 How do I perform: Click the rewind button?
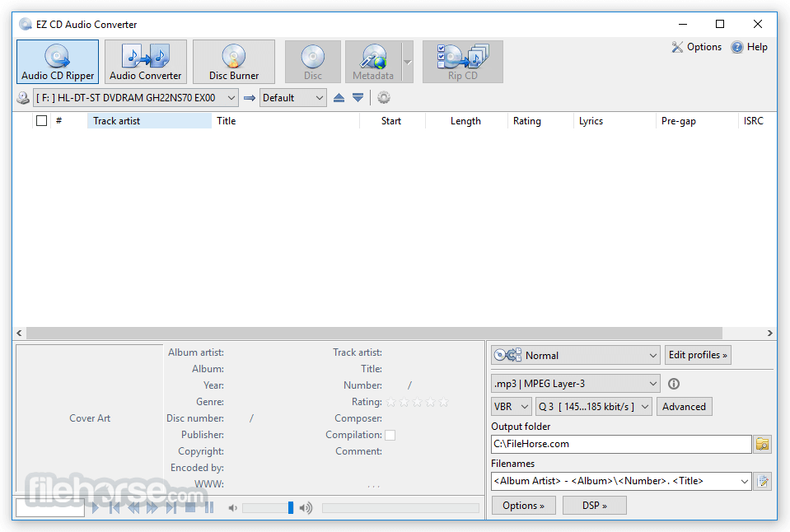tap(133, 507)
